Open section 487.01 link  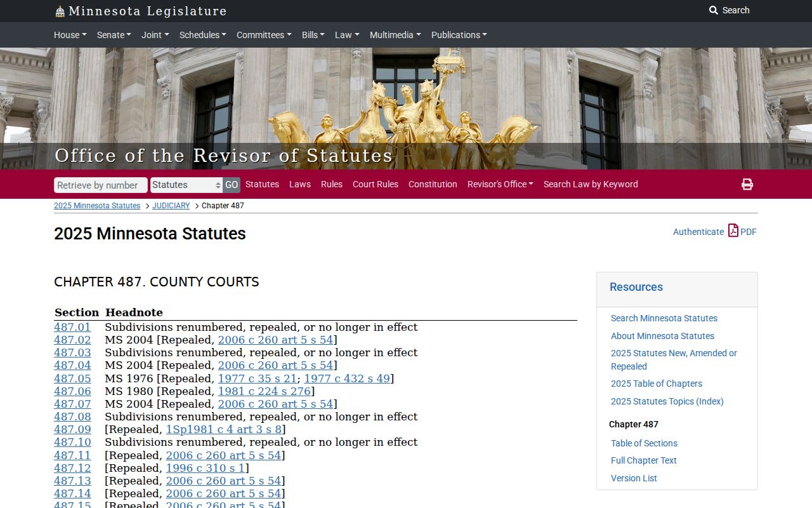click(x=72, y=327)
